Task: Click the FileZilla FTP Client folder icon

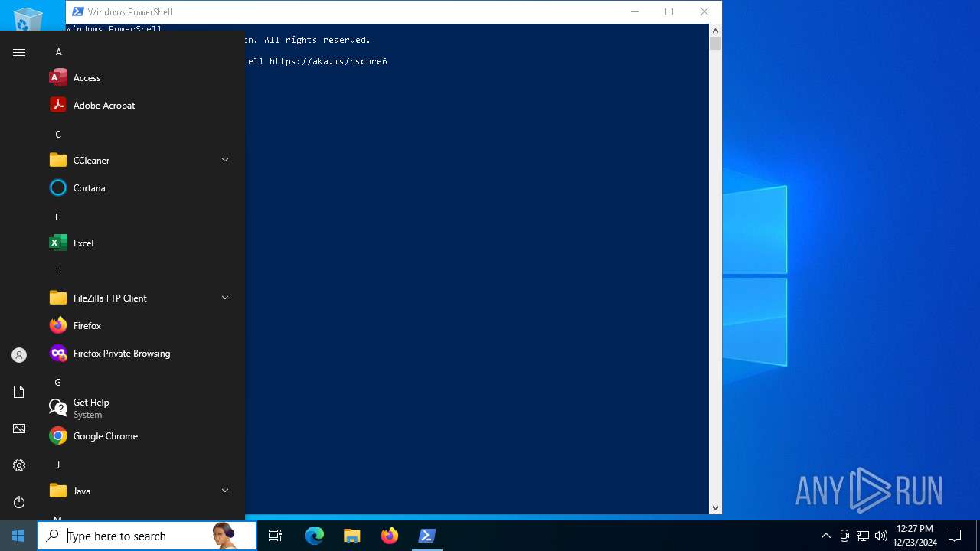Action: 58,298
